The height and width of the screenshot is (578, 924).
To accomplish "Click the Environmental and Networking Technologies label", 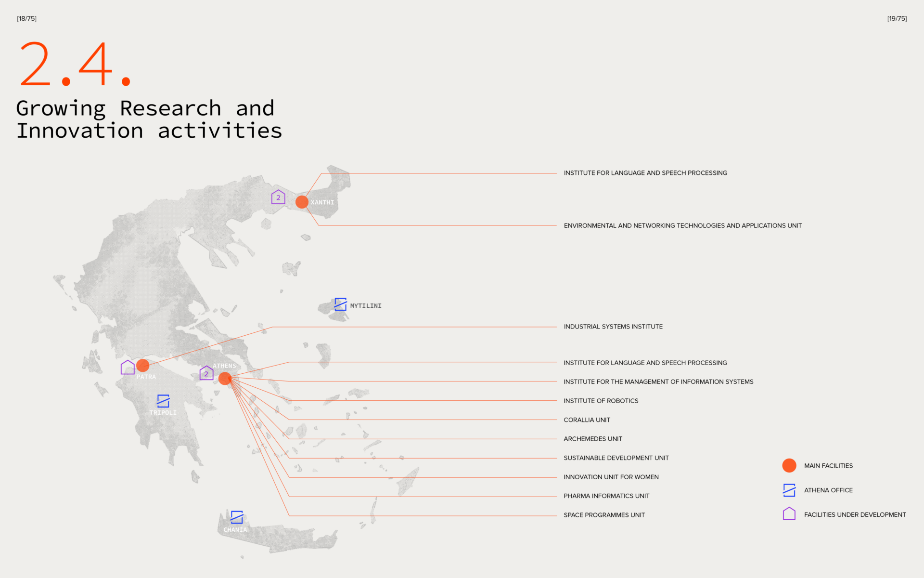I will 682,225.
